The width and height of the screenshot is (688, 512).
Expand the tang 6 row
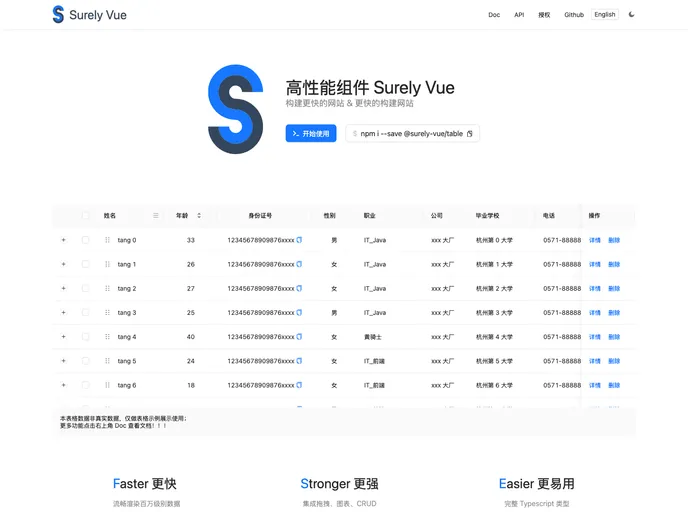(x=64, y=385)
